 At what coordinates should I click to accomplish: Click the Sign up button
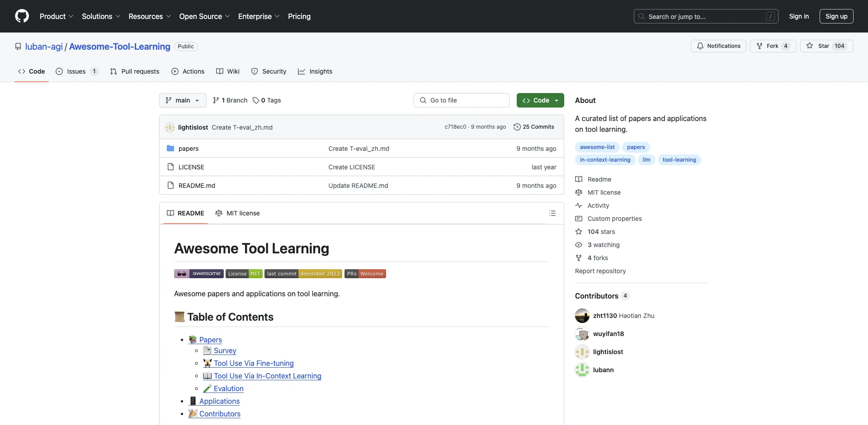click(x=836, y=16)
